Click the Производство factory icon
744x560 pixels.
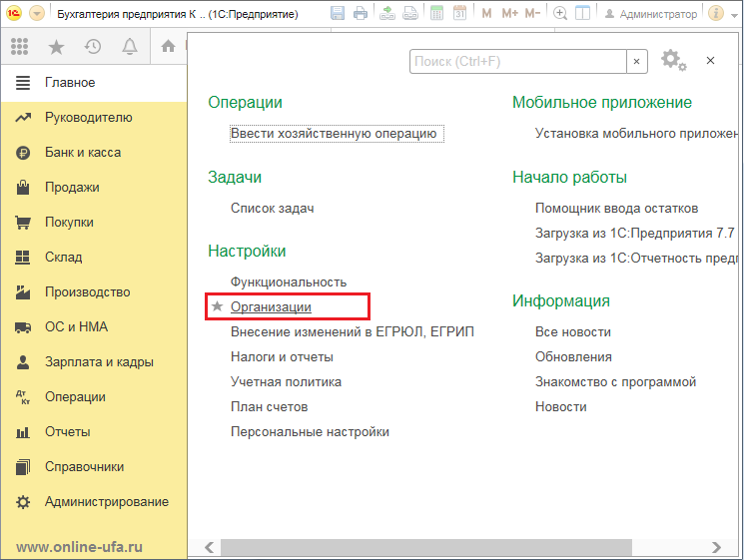click(x=23, y=292)
